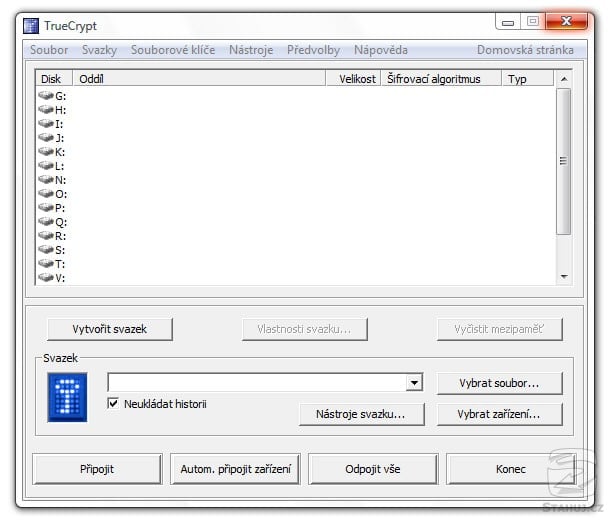Image resolution: width=611 pixels, height=521 pixels.
Task: Click the Vytvořit svazek button
Action: point(109,329)
